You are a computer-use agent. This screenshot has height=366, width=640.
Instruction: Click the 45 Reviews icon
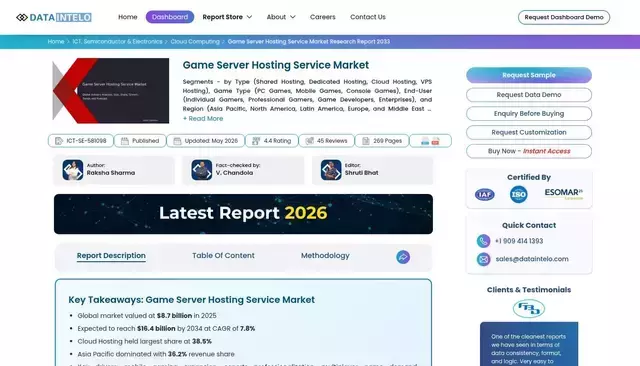pyautogui.click(x=309, y=141)
